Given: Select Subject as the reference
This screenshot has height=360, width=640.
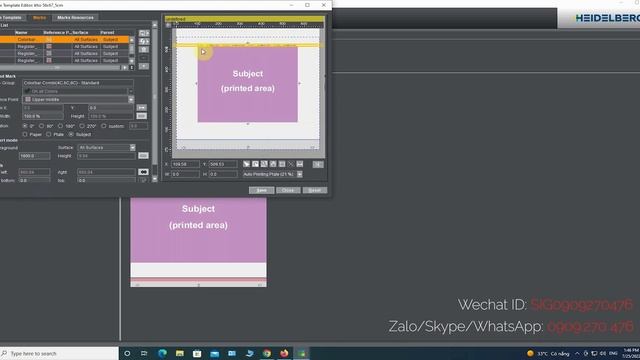Looking at the screenshot, I should [x=71, y=134].
